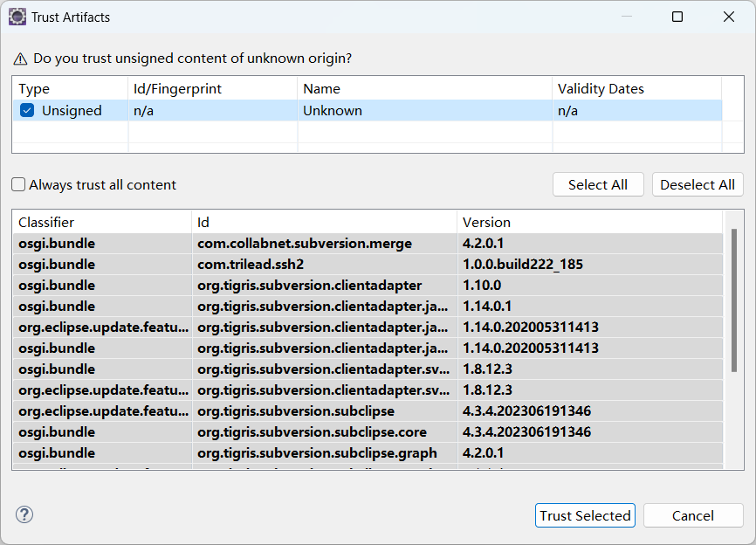This screenshot has width=756, height=545.
Task: Click the Id column header in artifacts table
Action: (325, 223)
